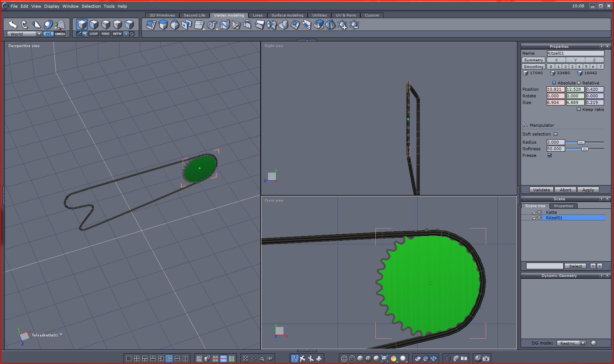Viewport: 614px width, 364px height.
Task: Click the cylinder fillet modeling tool icon
Action: (x=283, y=25)
